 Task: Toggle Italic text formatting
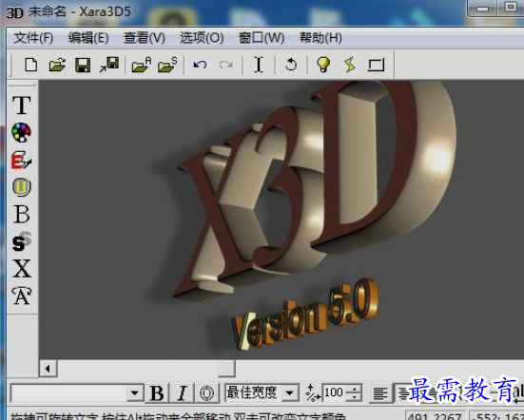pyautogui.click(x=183, y=393)
